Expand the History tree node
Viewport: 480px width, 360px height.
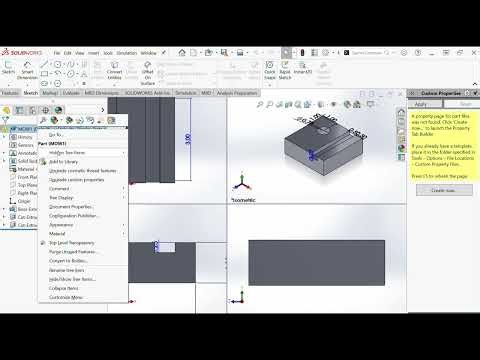4,137
